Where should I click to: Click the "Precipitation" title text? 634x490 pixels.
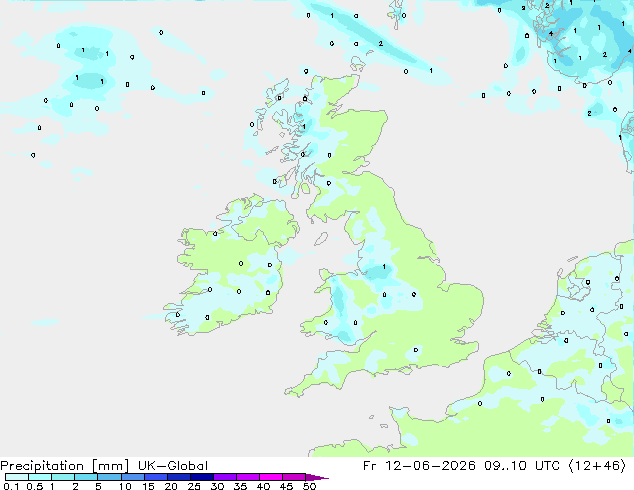(x=42, y=466)
